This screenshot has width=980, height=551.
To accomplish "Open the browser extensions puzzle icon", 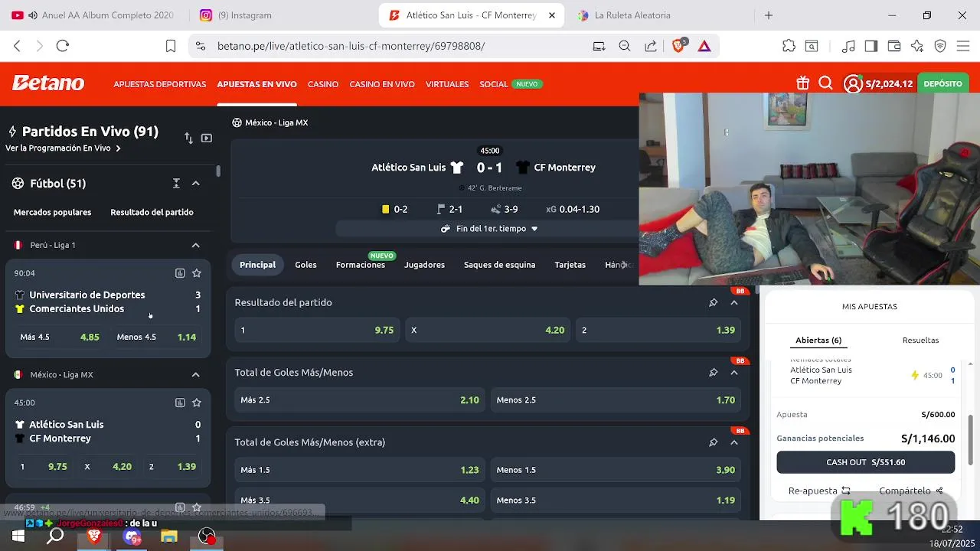I will (x=789, y=46).
